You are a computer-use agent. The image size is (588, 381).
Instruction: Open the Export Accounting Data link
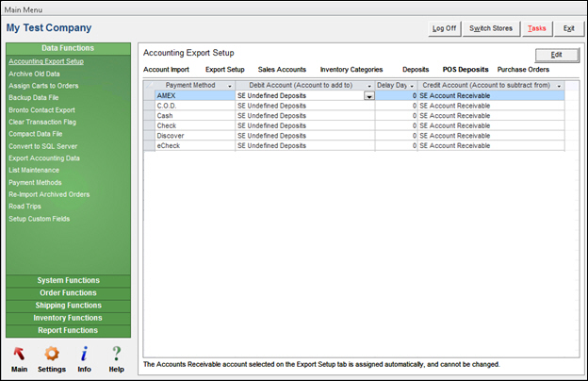coord(44,158)
